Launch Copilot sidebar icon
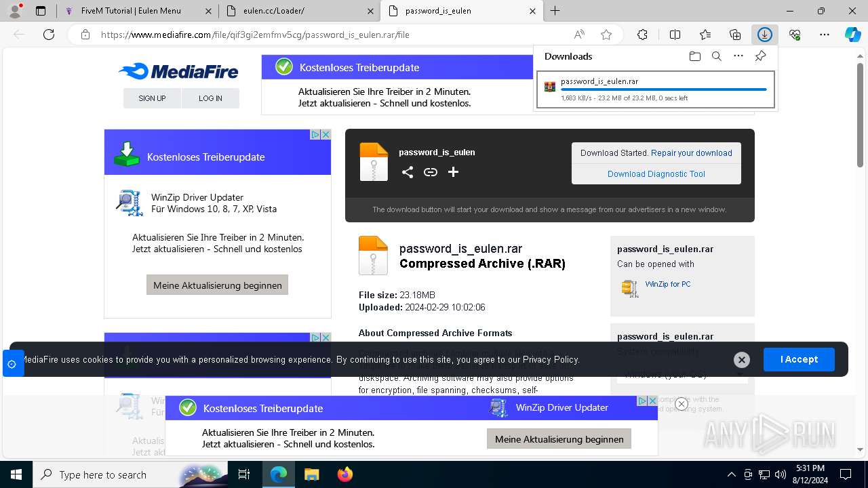Screen dimensions: 868x488 pyautogui.click(x=852, y=35)
